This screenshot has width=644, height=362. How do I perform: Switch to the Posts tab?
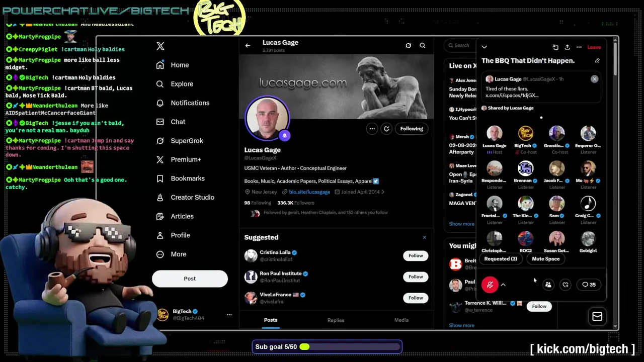pyautogui.click(x=271, y=320)
